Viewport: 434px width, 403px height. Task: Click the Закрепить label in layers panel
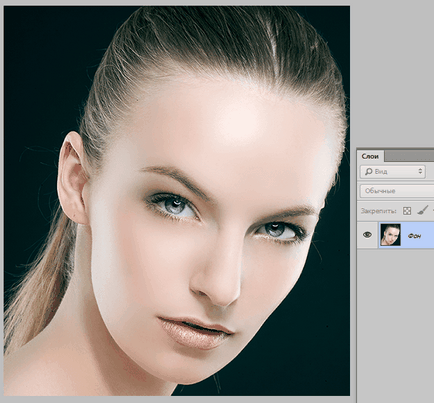379,211
